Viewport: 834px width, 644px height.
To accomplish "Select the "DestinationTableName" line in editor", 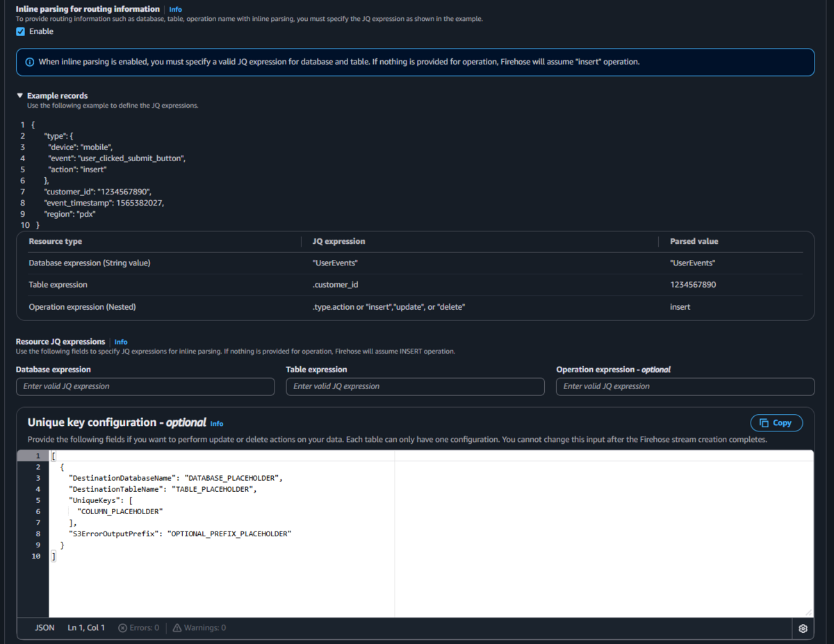I will click(162, 489).
